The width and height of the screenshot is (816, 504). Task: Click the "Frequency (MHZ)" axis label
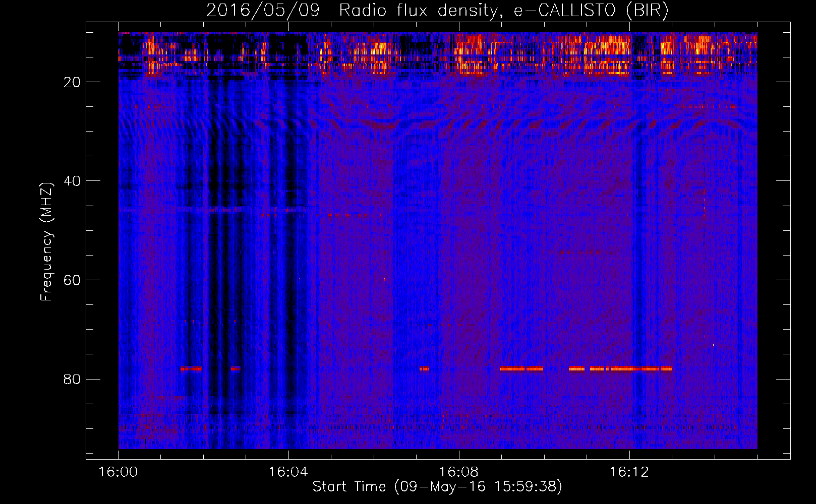[x=46, y=242]
